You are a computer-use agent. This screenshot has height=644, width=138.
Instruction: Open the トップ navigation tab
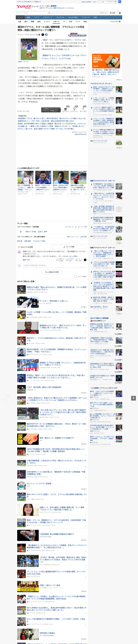click(x=20, y=17)
